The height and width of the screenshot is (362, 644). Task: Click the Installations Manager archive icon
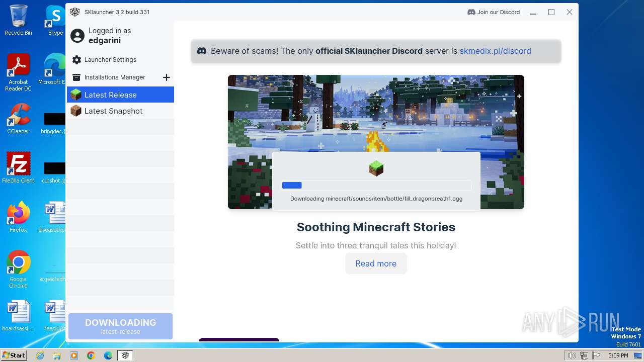76,77
